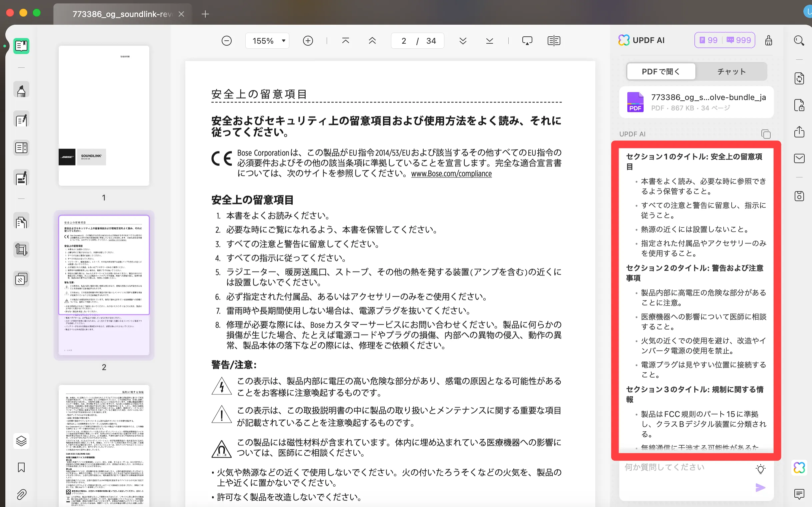
Task: Open the Attachments paperclip icon
Action: [x=21, y=494]
